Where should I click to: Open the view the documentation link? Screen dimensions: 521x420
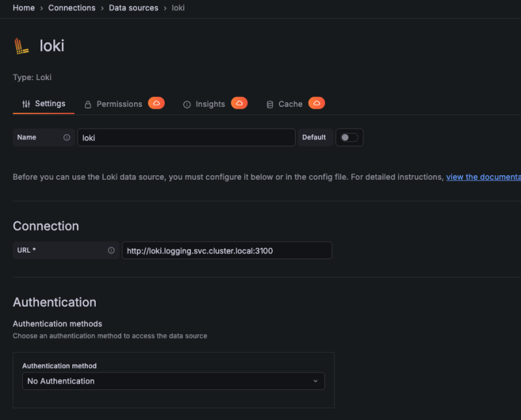coord(483,177)
